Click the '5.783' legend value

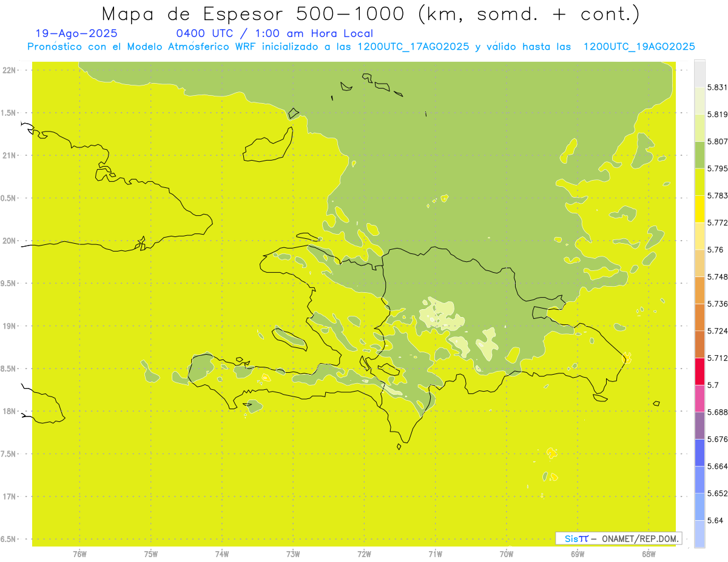pyautogui.click(x=717, y=196)
